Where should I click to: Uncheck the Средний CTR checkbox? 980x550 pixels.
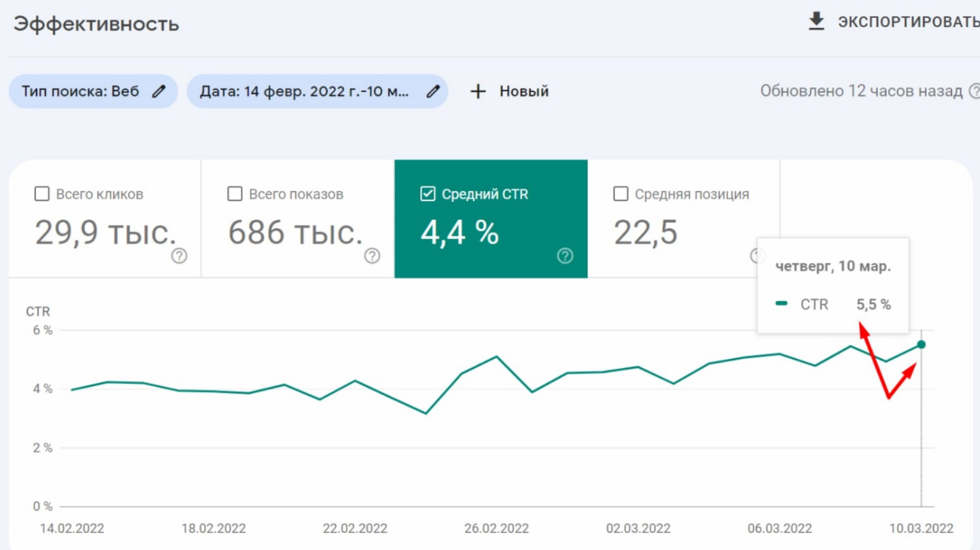428,194
